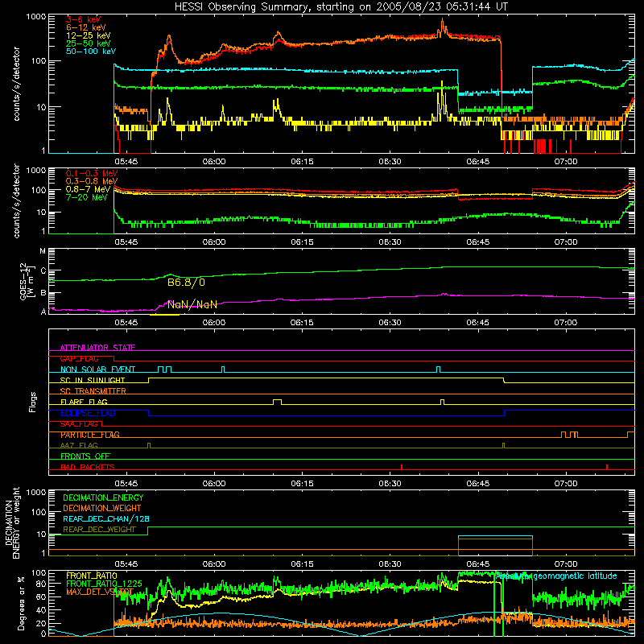Select the FRONTS_OFF flag label
Screen dimensions: 644x644
pos(85,456)
